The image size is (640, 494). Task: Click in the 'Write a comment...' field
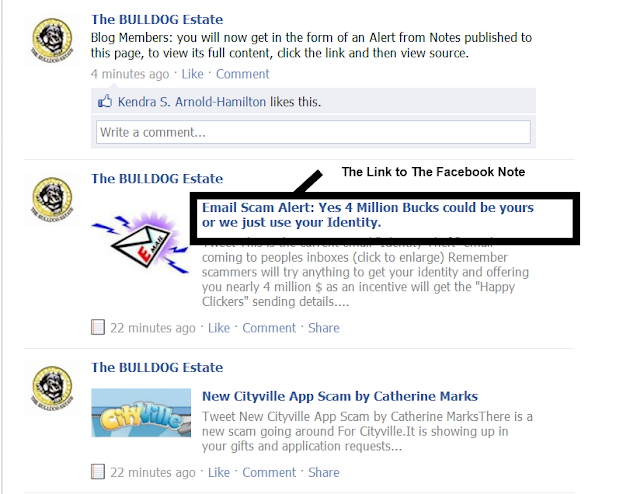click(x=313, y=132)
